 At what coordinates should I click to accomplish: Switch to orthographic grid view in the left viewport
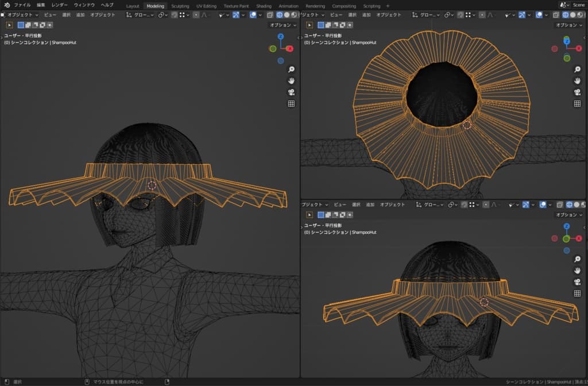291,103
